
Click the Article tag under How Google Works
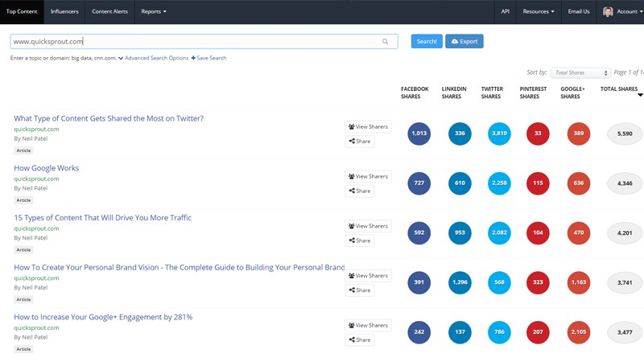[x=23, y=200]
